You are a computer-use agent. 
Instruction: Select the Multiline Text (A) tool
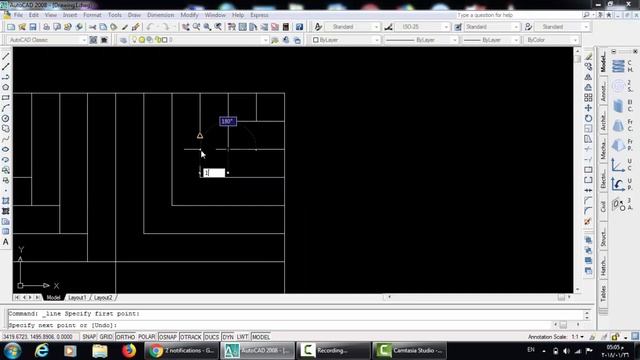click(6, 242)
